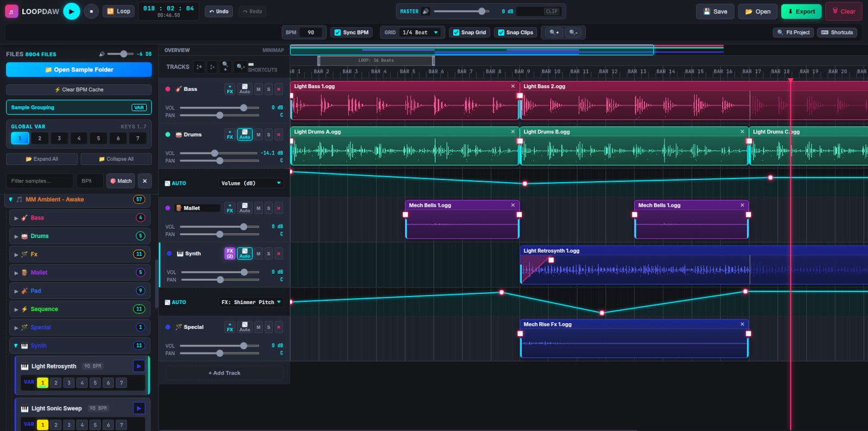This screenshot has height=431, width=868.
Task: Delete the Mallet track with red X
Action: [x=279, y=208]
